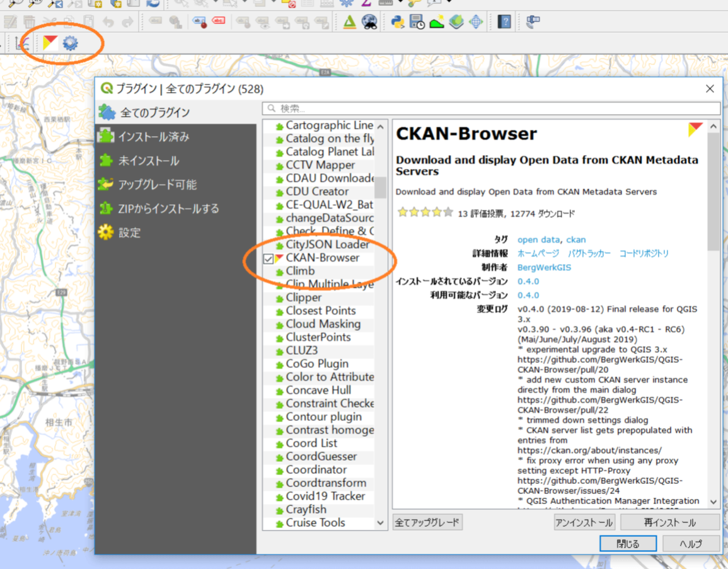Select 'CoGo Plugin' in plugin list
The width and height of the screenshot is (728, 569).
pyautogui.click(x=317, y=364)
